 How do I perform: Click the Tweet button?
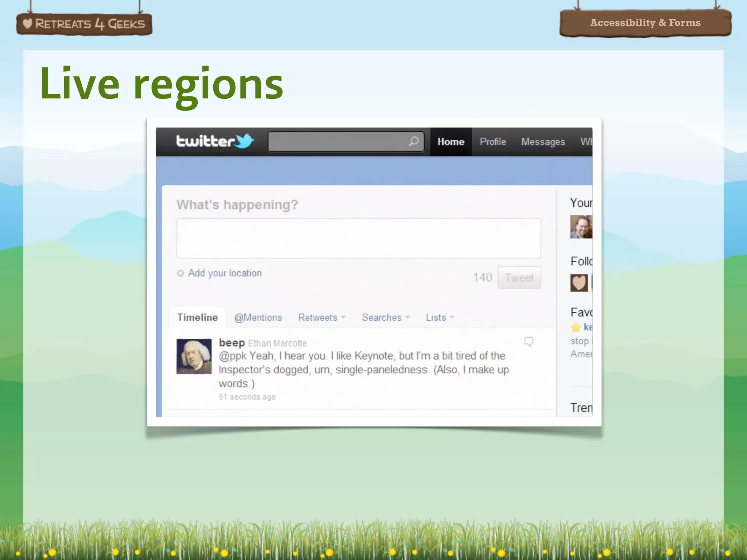coord(519,278)
